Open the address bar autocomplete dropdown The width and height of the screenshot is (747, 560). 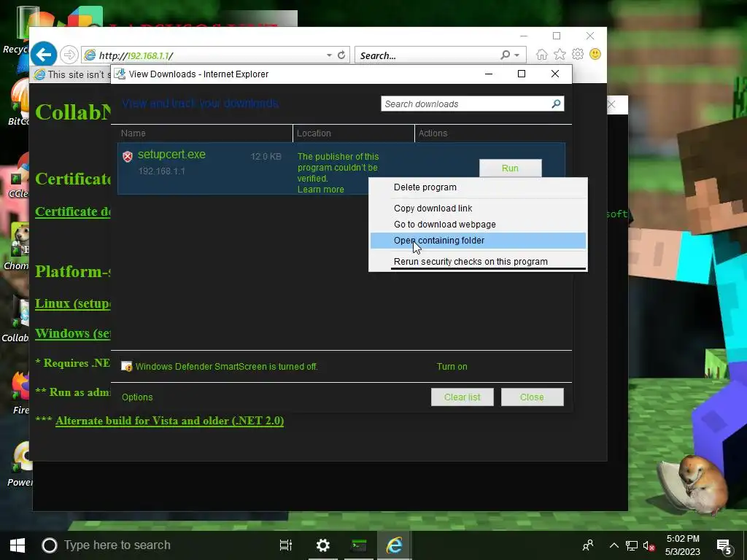[x=329, y=55]
